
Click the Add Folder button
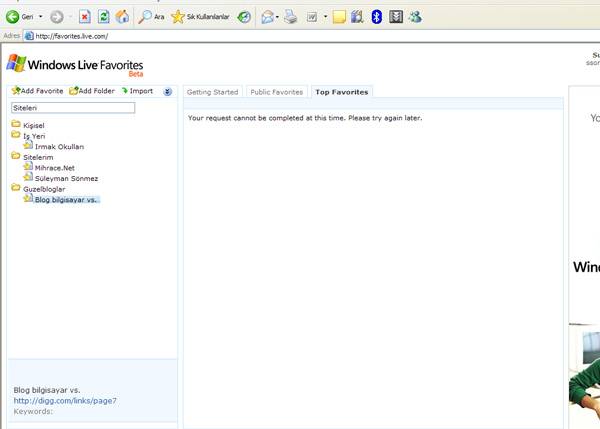click(x=91, y=91)
